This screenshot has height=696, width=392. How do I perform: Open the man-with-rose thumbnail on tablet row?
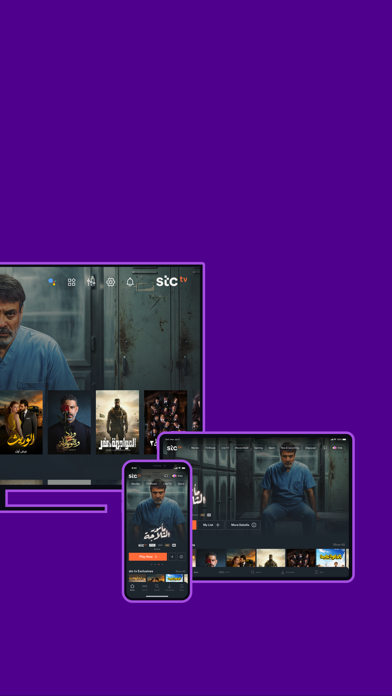211,558
